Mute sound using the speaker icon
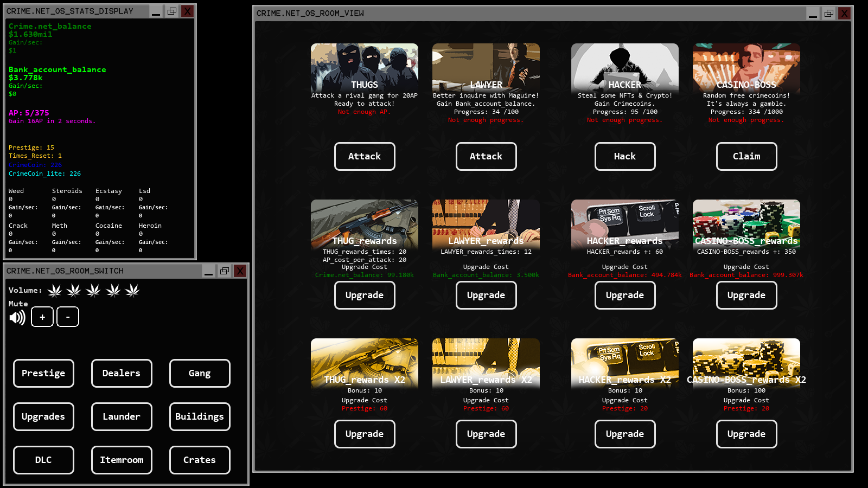 point(17,317)
